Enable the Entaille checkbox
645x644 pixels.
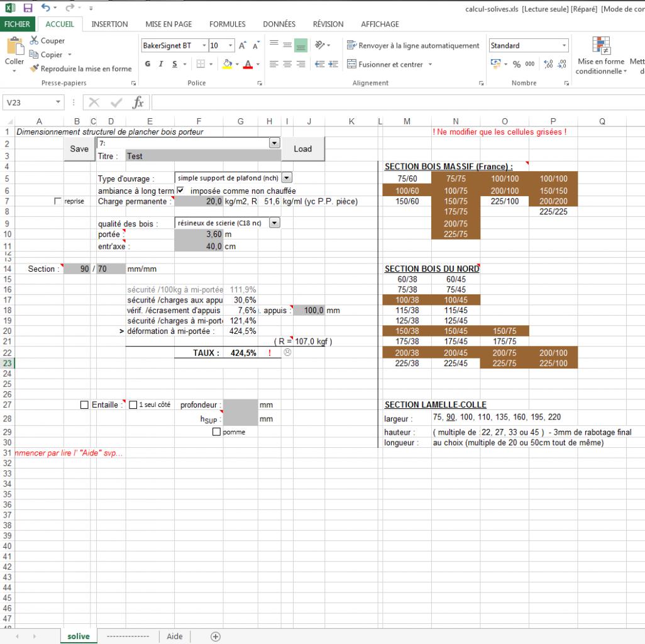click(84, 404)
